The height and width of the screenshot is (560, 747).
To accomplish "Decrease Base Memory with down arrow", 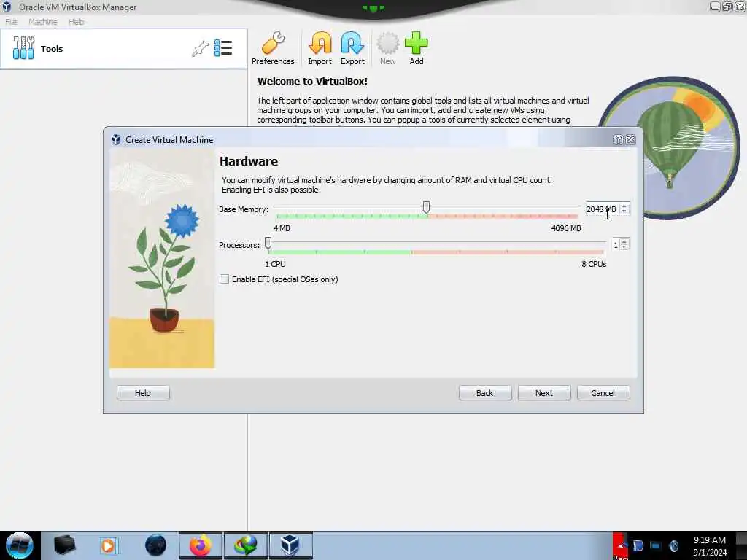I will click(624, 212).
